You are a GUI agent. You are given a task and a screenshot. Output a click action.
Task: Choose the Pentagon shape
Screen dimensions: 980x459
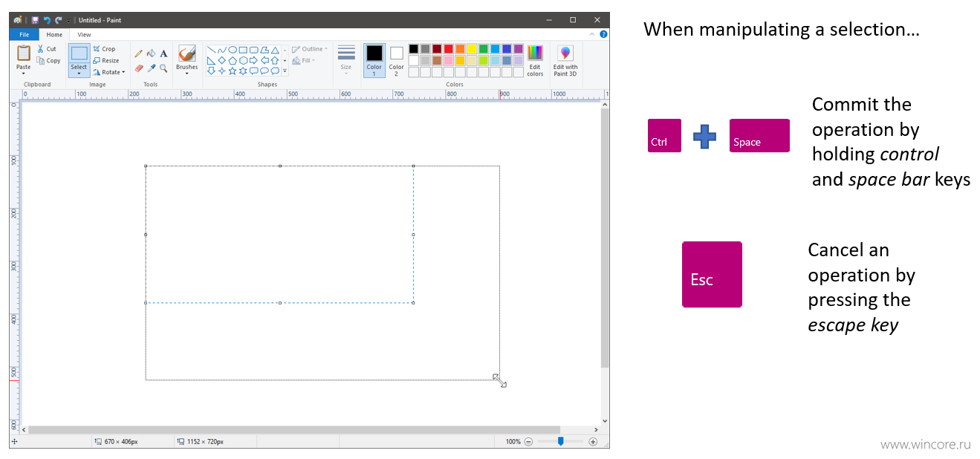[233, 60]
